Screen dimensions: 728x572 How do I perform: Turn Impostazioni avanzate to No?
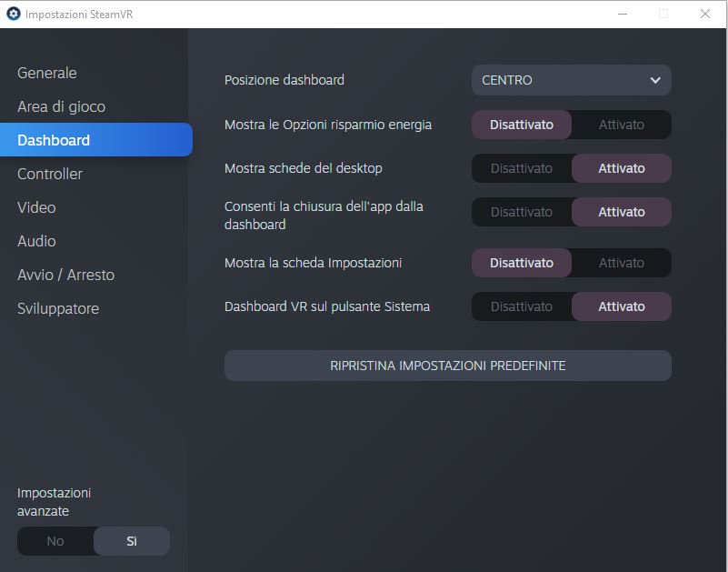click(x=55, y=541)
